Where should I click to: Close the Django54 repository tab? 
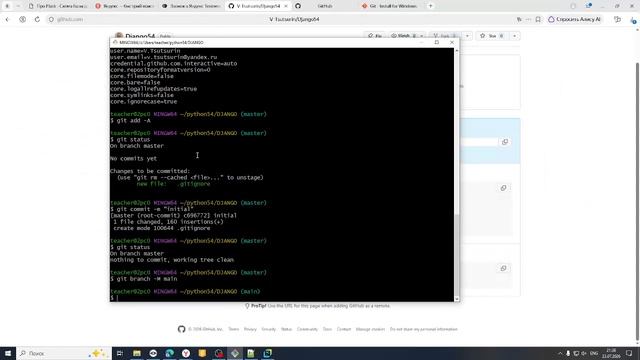click(x=286, y=6)
